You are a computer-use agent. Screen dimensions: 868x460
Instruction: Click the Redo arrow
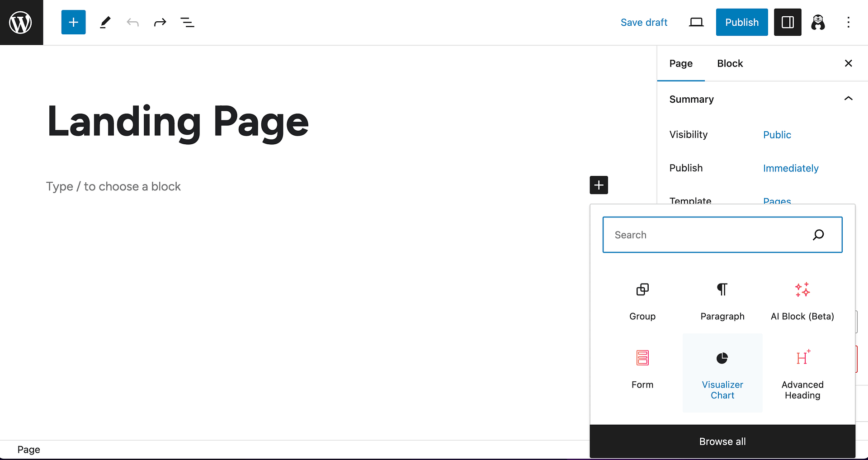160,22
